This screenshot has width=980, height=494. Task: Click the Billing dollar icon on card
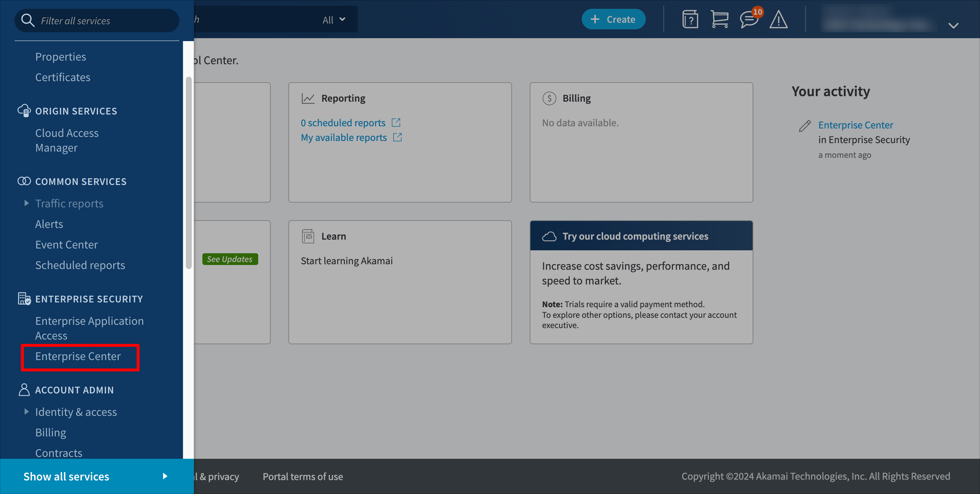point(549,98)
